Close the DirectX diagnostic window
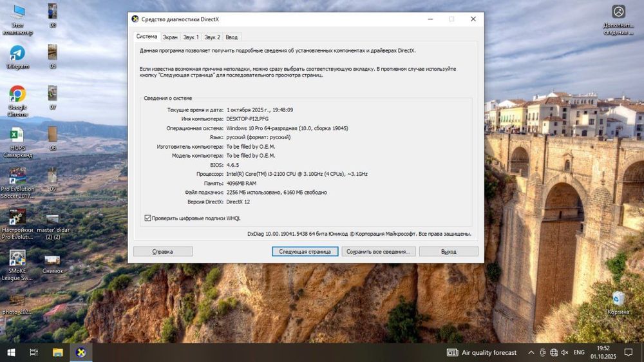644x362 pixels. pyautogui.click(x=473, y=19)
